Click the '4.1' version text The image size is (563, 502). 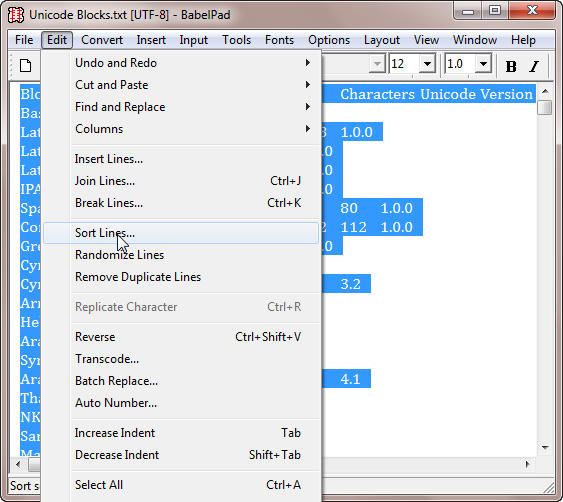[350, 379]
